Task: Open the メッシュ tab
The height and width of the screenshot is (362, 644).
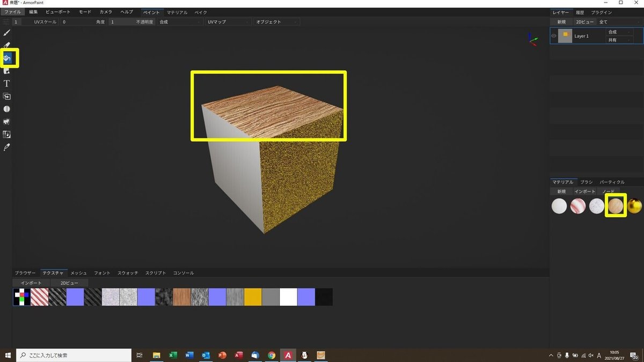Action: coord(79,273)
